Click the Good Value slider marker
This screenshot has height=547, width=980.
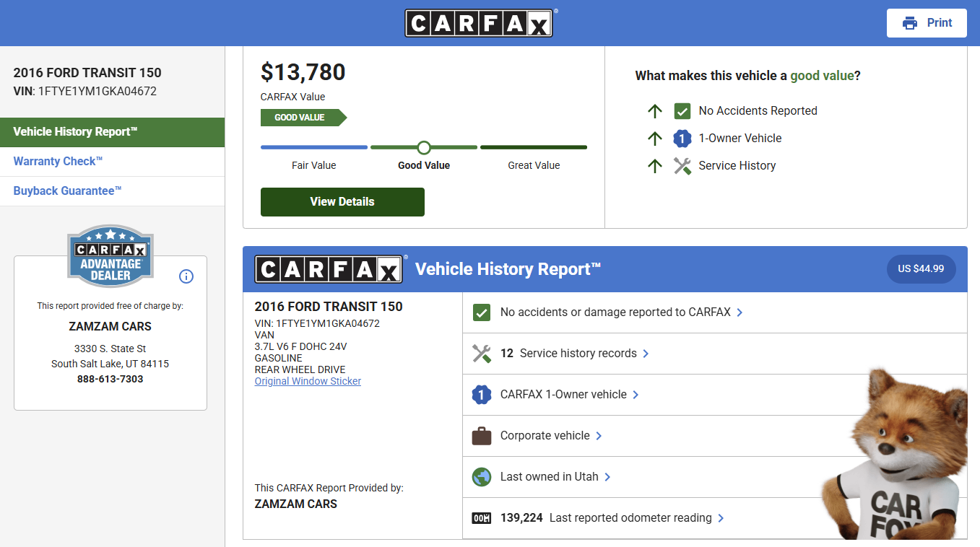[x=424, y=148]
